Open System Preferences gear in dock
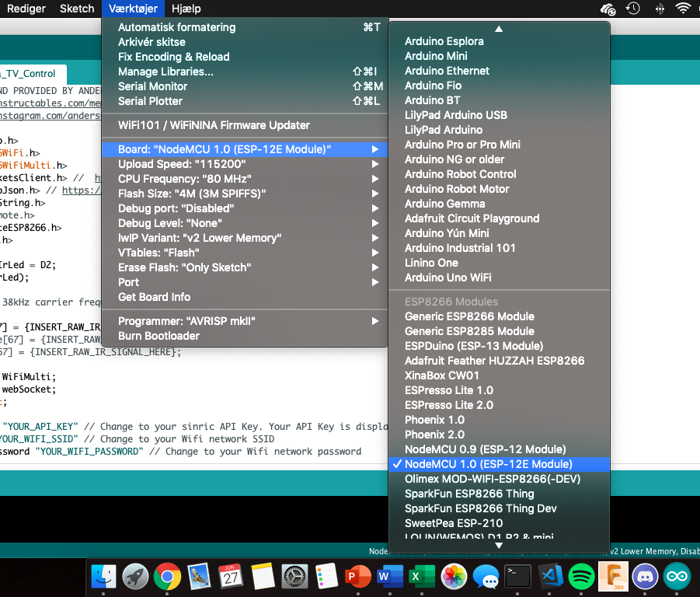This screenshot has height=597, width=700. coord(294,577)
